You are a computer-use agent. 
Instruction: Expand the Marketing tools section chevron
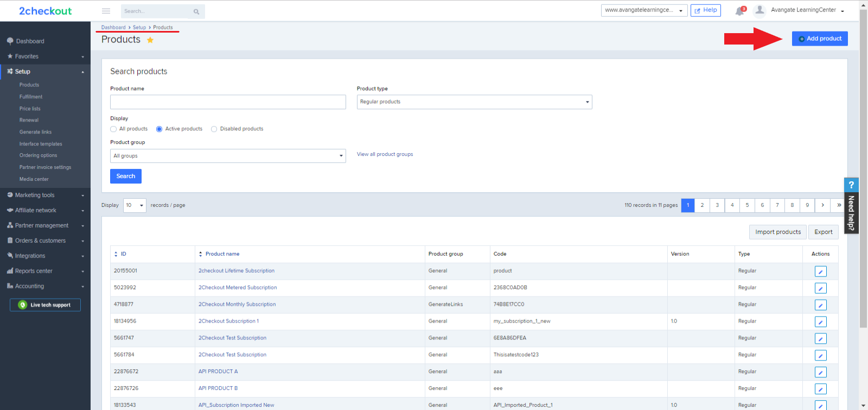pyautogui.click(x=83, y=195)
